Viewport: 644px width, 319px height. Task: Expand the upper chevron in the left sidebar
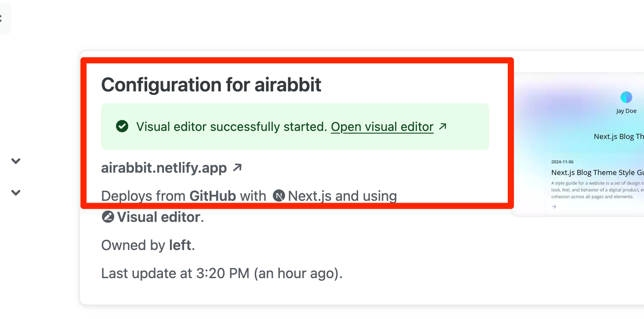[x=16, y=161]
